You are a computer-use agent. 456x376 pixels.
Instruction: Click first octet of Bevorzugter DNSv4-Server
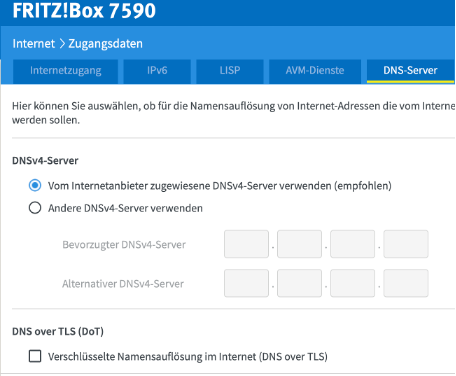point(246,244)
